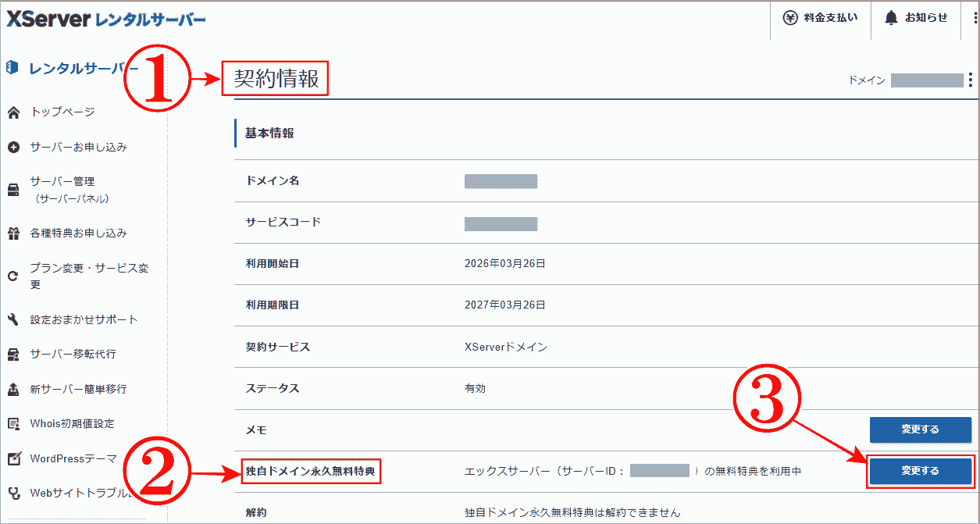Open the ドメイン selection field
Image resolution: width=980 pixels, height=524 pixels.
click(928, 80)
